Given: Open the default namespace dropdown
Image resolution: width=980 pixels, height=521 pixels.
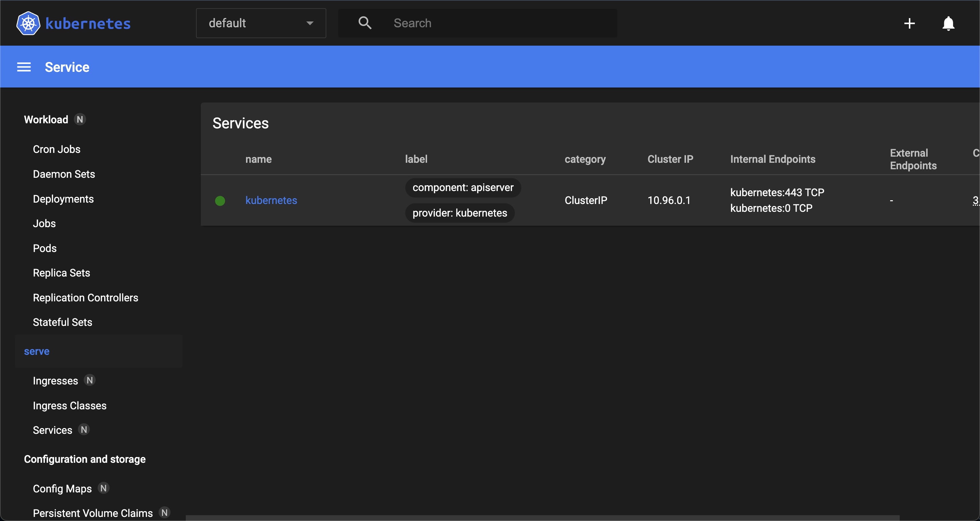Looking at the screenshot, I should pos(261,23).
